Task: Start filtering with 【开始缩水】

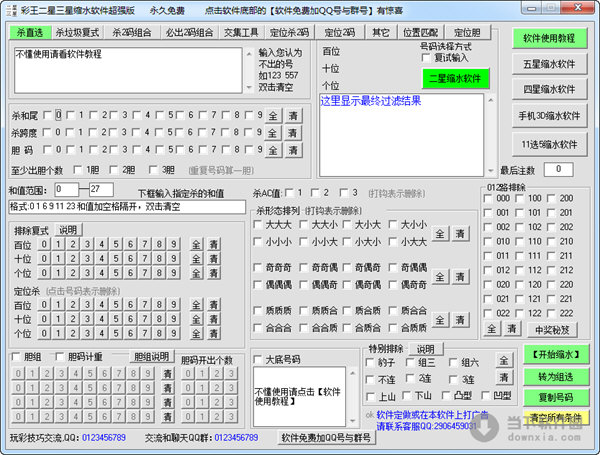Action: point(556,355)
